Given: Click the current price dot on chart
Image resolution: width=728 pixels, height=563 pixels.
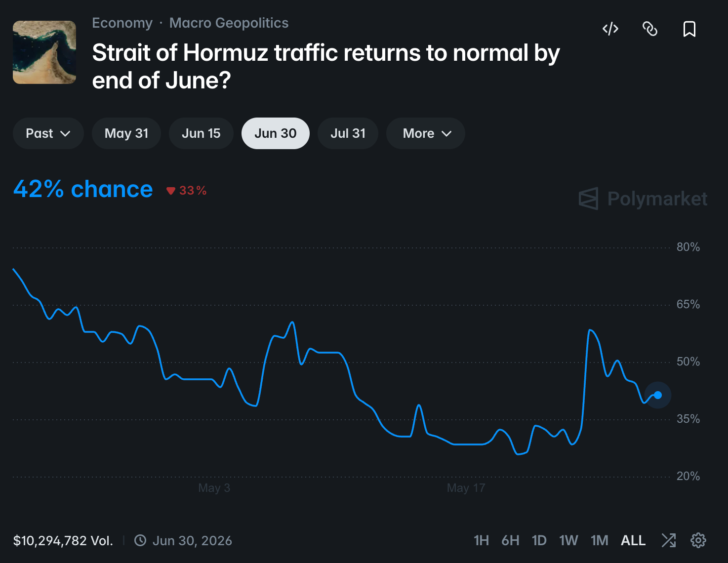Looking at the screenshot, I should [658, 395].
